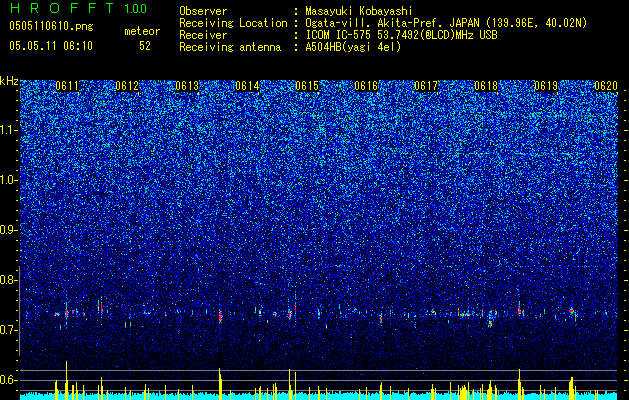Click the date stamp 05.05.11 06:10

pyautogui.click(x=51, y=46)
